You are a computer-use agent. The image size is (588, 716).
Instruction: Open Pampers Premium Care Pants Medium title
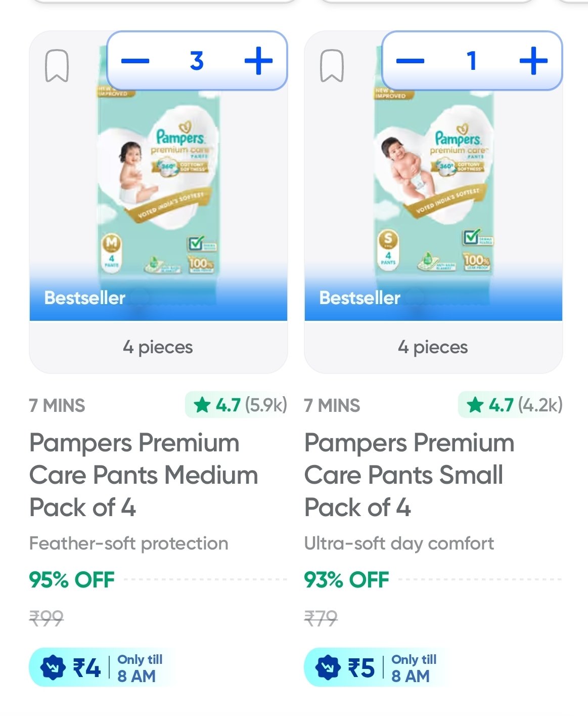click(x=144, y=475)
